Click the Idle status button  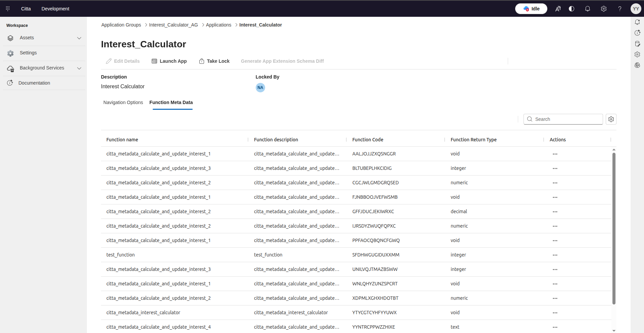[x=531, y=9]
